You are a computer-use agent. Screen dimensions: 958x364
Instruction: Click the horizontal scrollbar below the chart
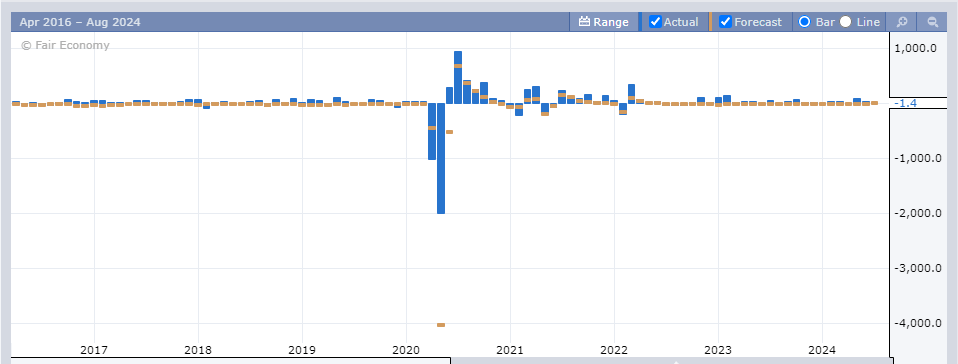[452, 361]
